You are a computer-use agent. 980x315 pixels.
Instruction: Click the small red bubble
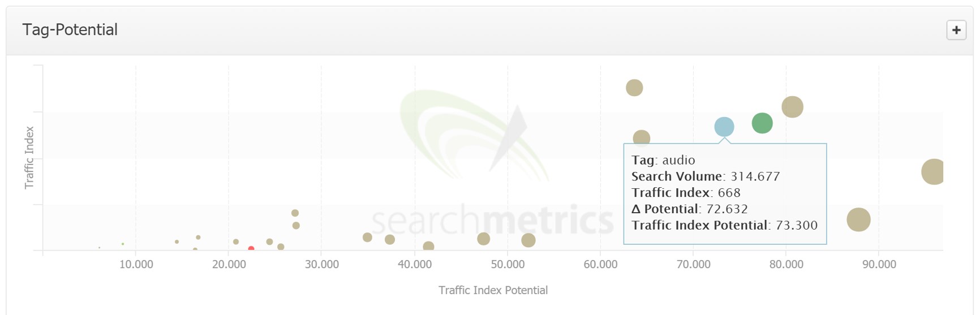(x=251, y=249)
